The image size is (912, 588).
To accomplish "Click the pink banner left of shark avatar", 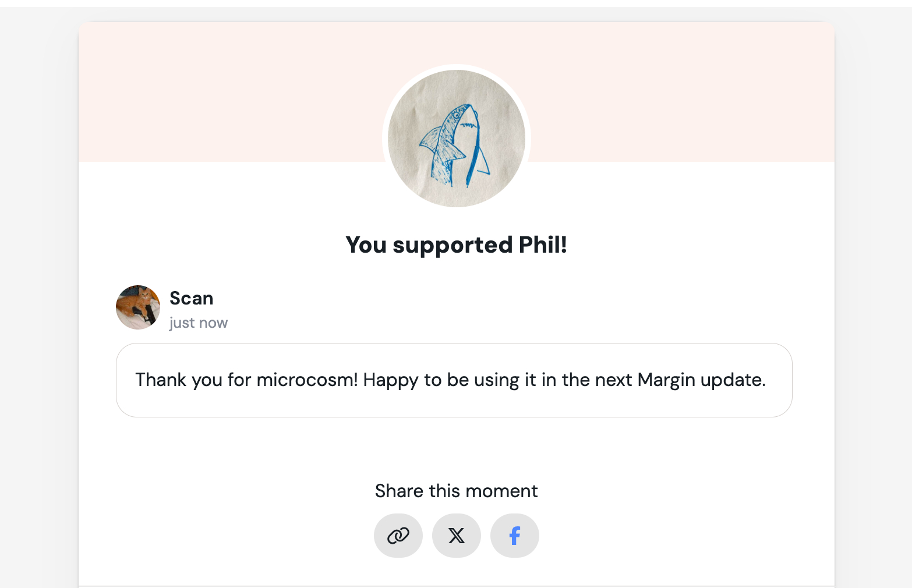I will coord(233,93).
